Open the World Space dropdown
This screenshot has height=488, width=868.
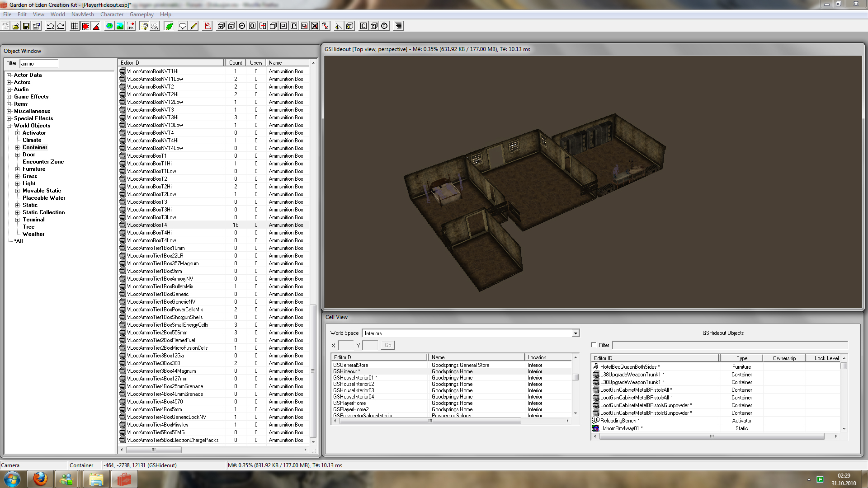(575, 333)
